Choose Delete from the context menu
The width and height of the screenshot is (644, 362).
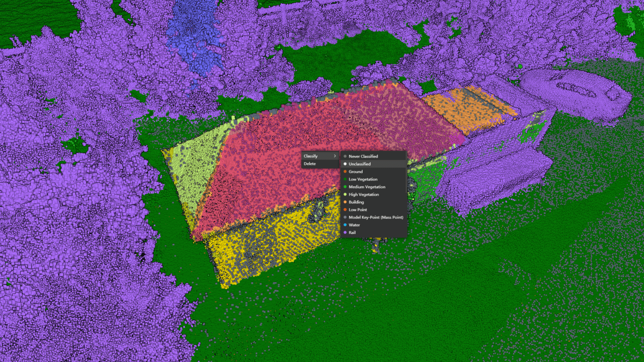point(310,164)
